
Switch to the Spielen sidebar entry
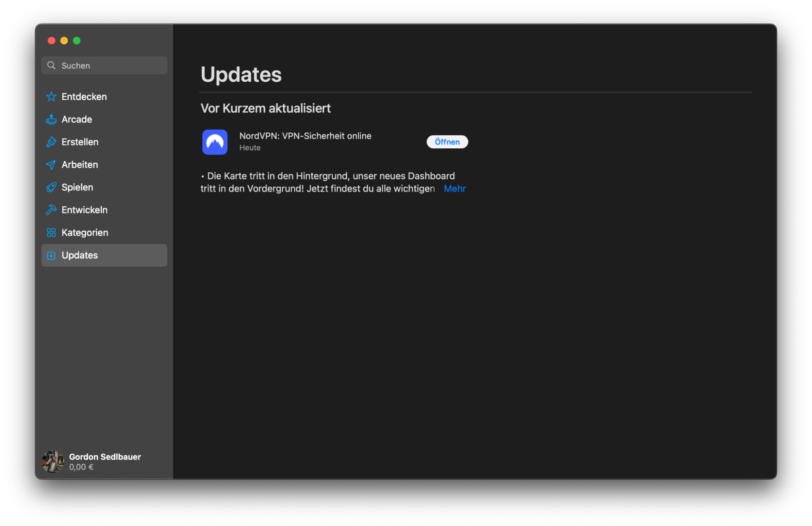[77, 187]
